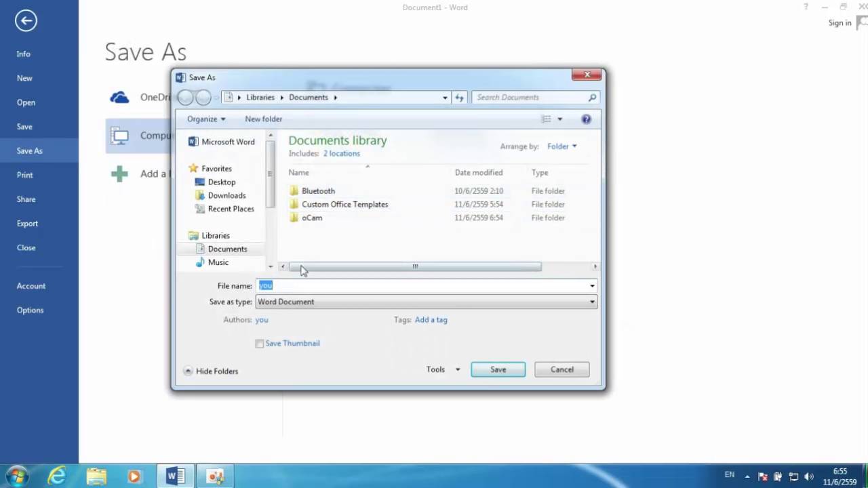Viewport: 868px width, 488px height.
Task: Sort by the Name column header
Action: 299,173
